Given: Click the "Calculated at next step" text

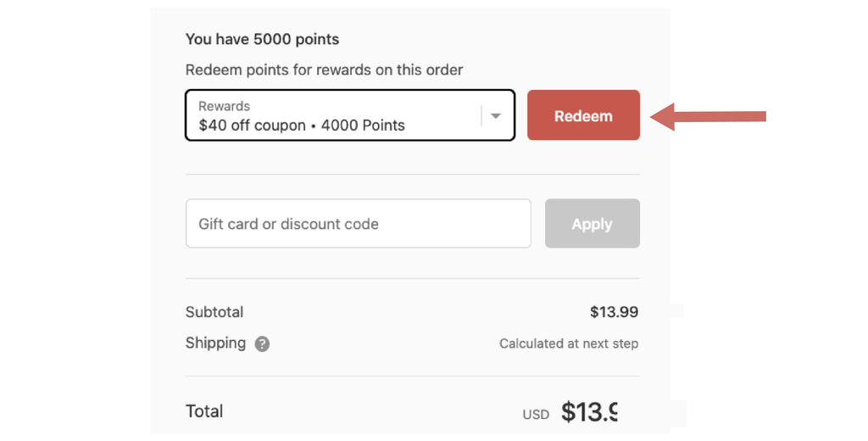Looking at the screenshot, I should (568, 343).
